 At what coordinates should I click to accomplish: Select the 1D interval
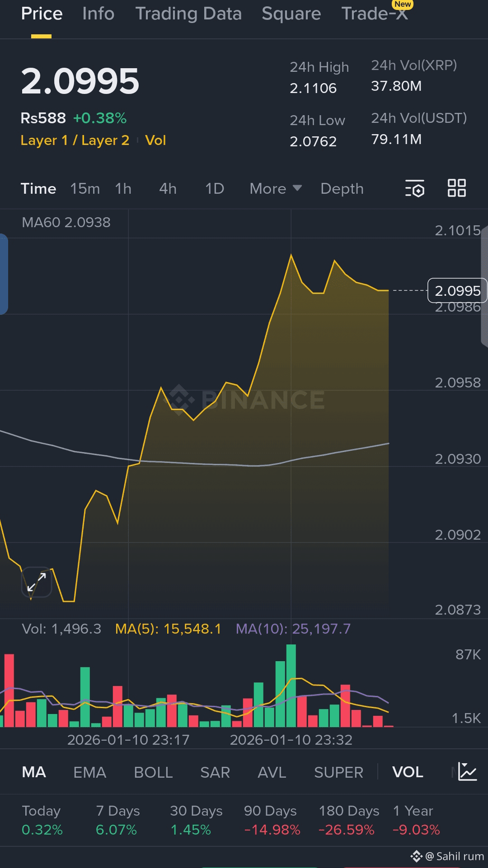[215, 188]
